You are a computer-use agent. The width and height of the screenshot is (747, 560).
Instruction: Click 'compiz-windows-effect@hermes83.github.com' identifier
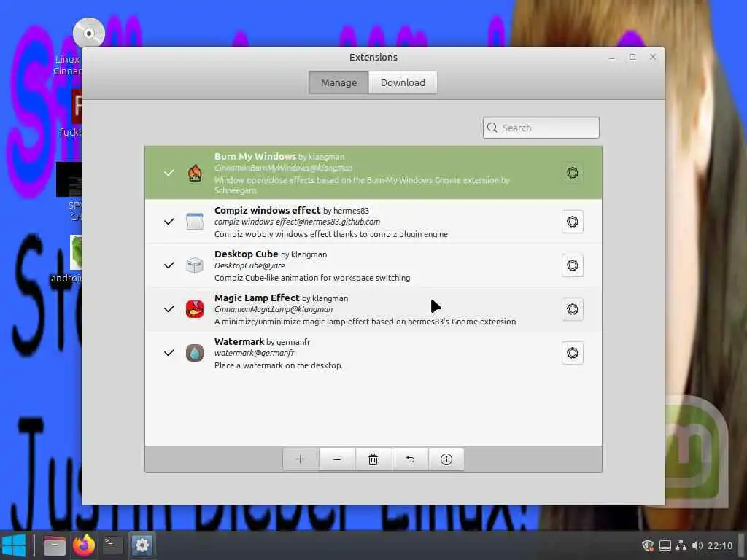[x=297, y=222]
